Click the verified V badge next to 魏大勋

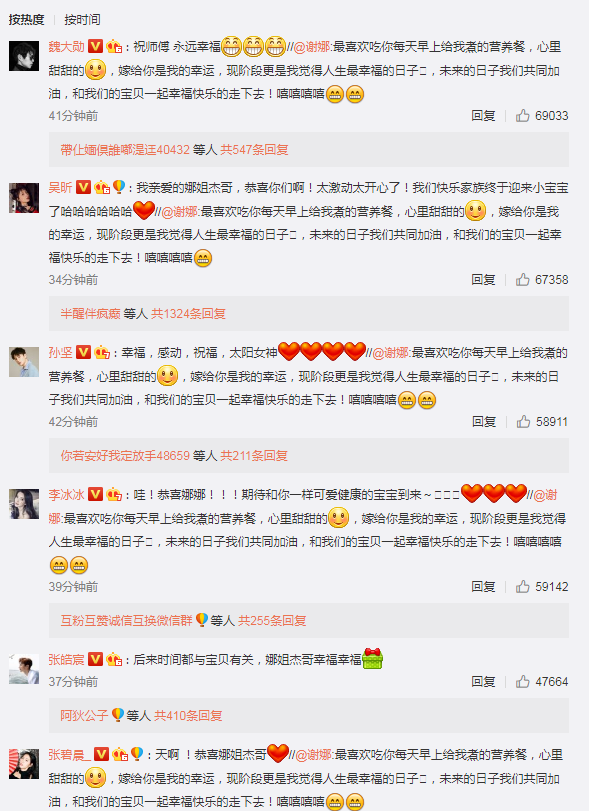(x=95, y=47)
